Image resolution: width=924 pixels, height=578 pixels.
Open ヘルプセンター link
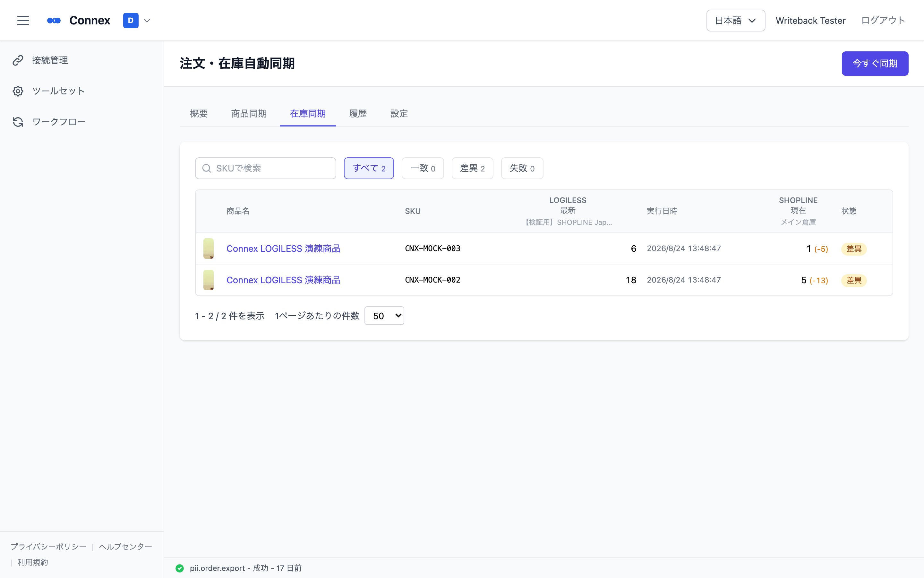[x=125, y=547]
